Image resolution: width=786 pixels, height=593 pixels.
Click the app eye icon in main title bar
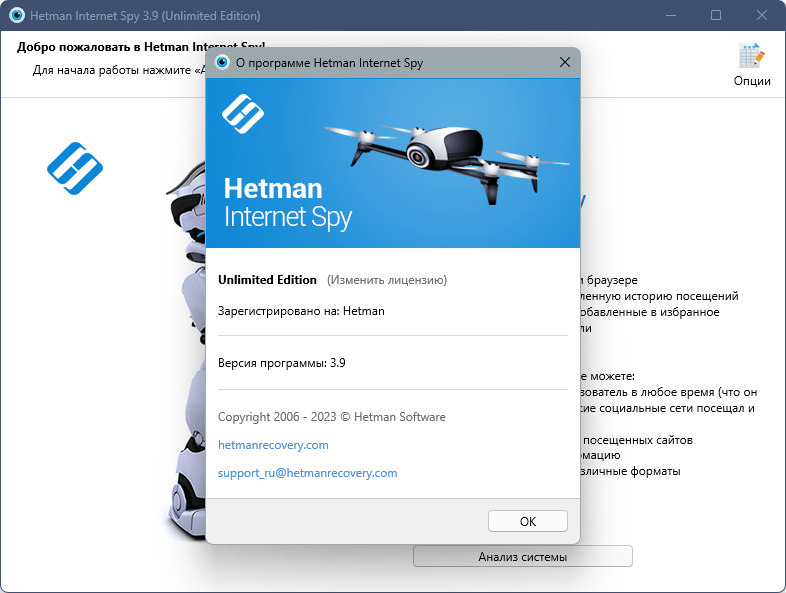pyautogui.click(x=17, y=16)
